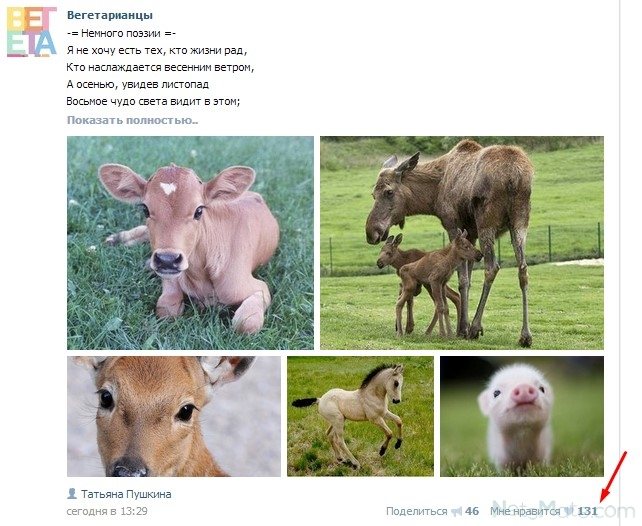Viewport: 642px width, 526px height.
Task: Click the poem title Немного поэзии line
Action: [x=121, y=33]
